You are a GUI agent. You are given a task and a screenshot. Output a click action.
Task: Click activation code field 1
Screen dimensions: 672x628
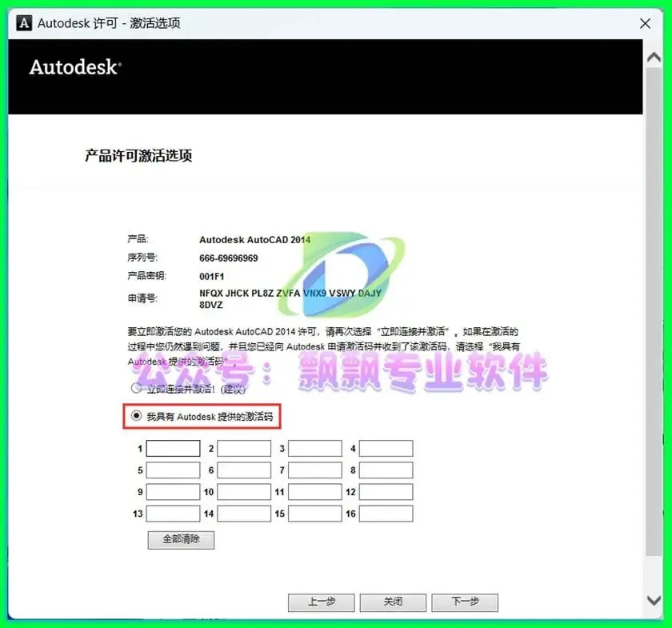tap(173, 448)
